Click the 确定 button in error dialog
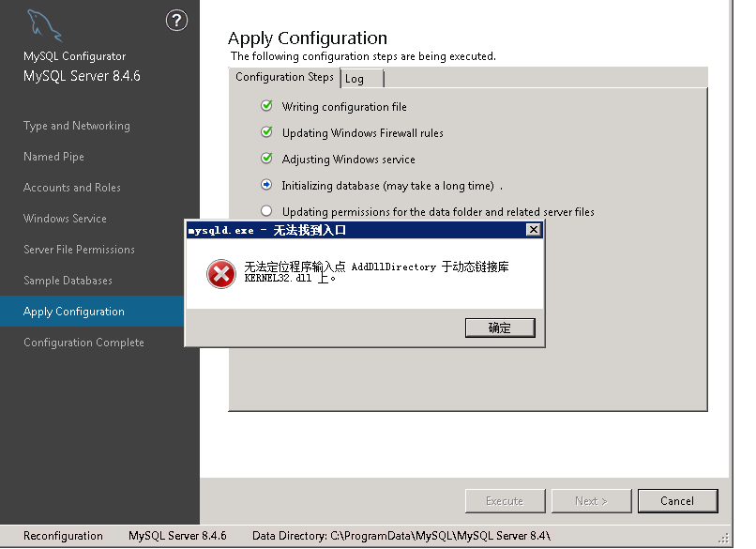The image size is (756, 549). pyautogui.click(x=500, y=328)
